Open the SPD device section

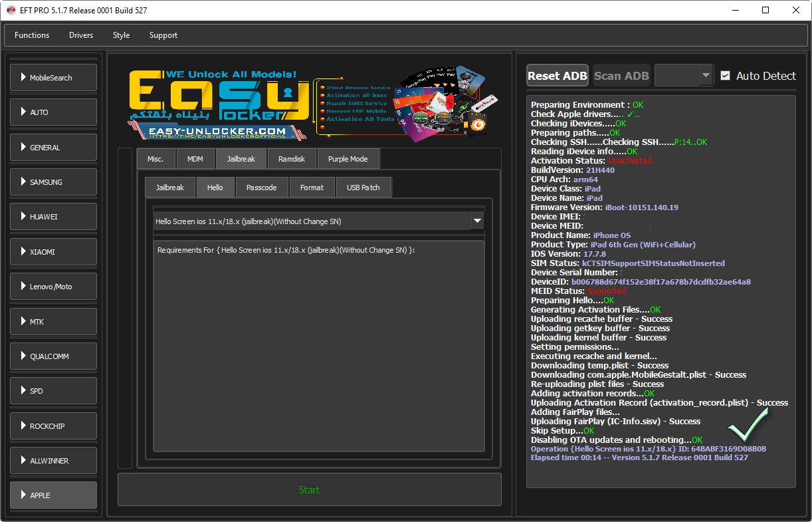tap(53, 391)
